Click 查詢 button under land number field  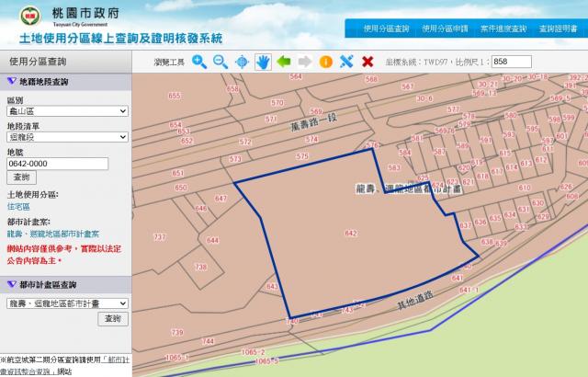(x=22, y=177)
